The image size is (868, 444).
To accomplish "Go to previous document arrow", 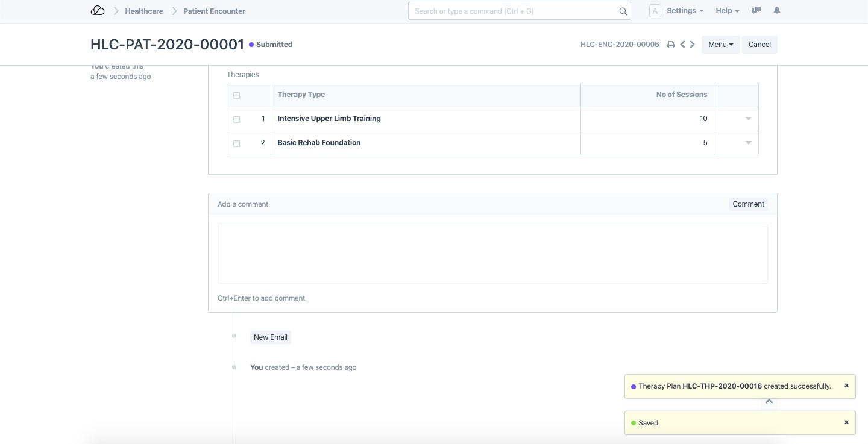I will pos(682,45).
